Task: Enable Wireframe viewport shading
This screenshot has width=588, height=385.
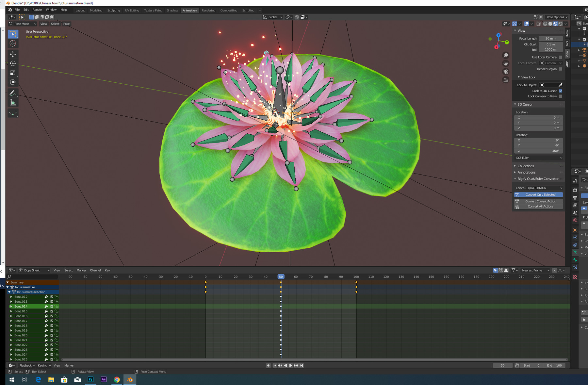Action: [545, 24]
